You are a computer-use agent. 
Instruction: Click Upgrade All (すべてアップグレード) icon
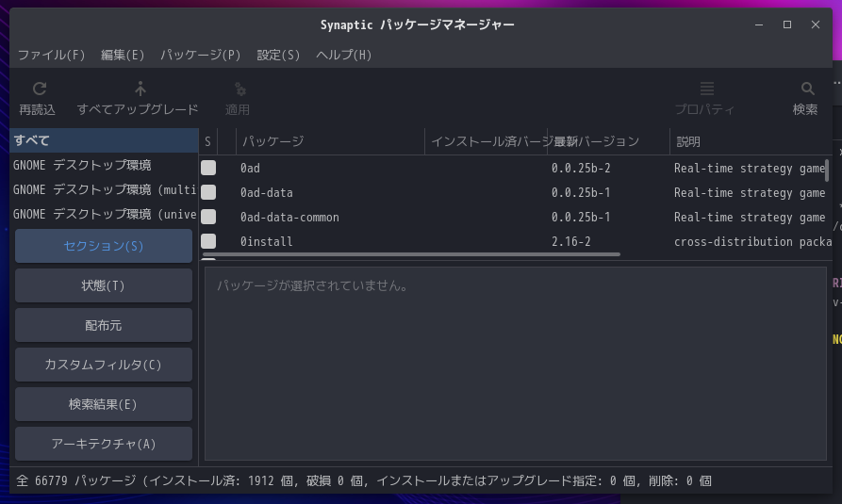(x=140, y=89)
